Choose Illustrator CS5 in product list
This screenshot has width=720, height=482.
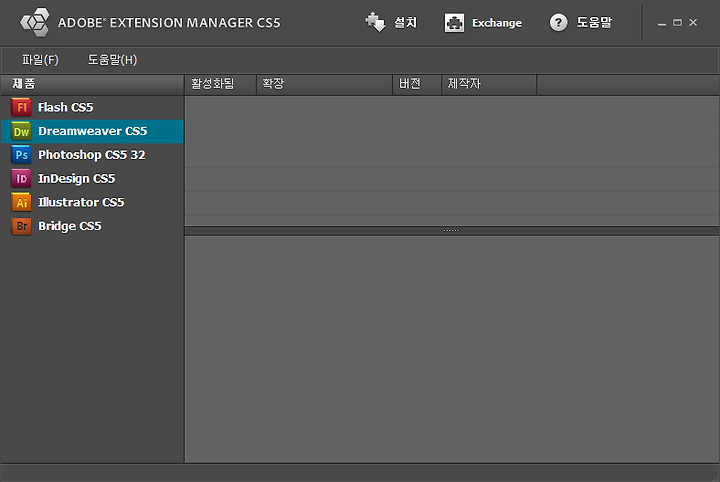click(x=92, y=202)
